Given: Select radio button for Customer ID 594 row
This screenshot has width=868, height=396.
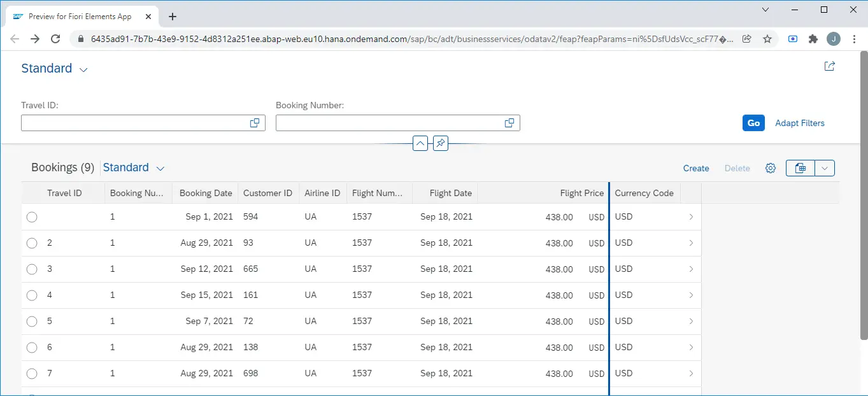Looking at the screenshot, I should tap(32, 217).
